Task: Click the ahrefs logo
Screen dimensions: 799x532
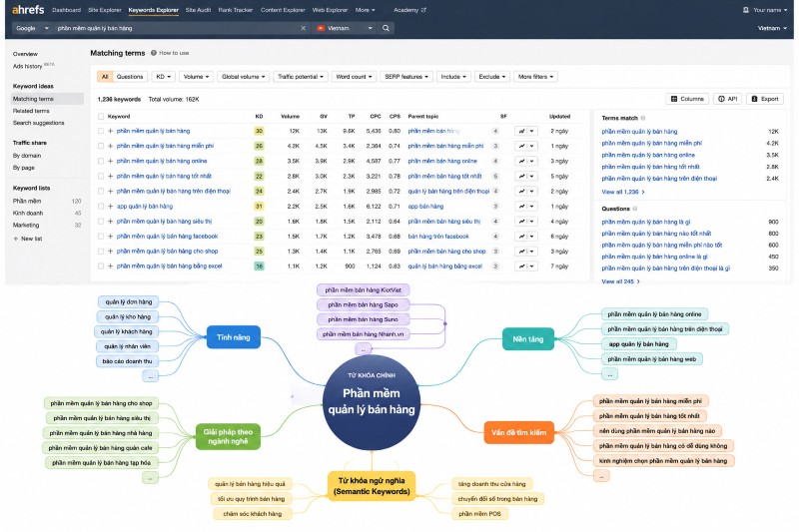Action: [28, 10]
